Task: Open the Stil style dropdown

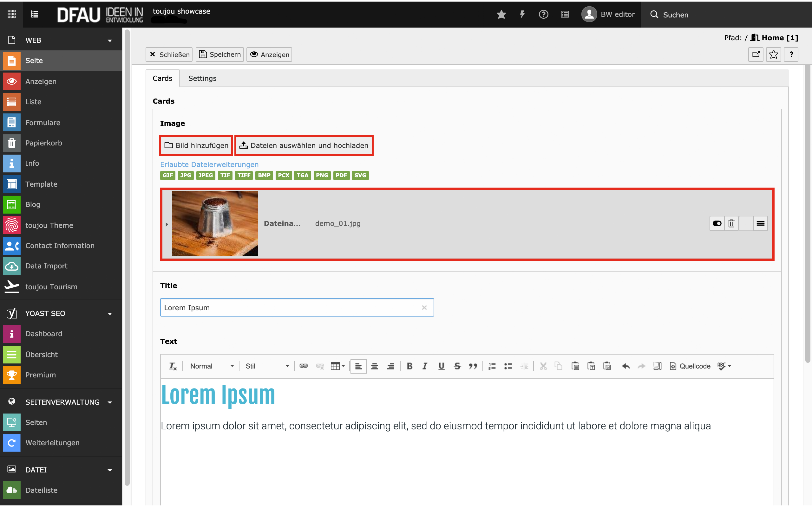Action: [x=267, y=366]
